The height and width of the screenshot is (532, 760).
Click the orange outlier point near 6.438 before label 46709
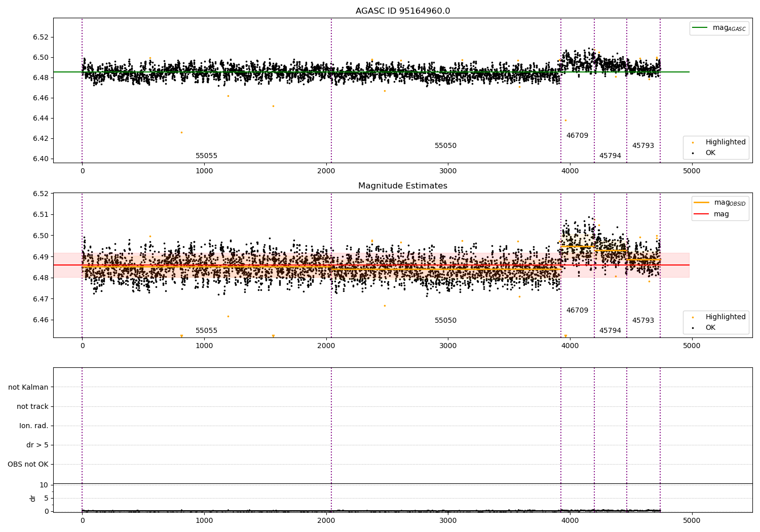[565, 120]
